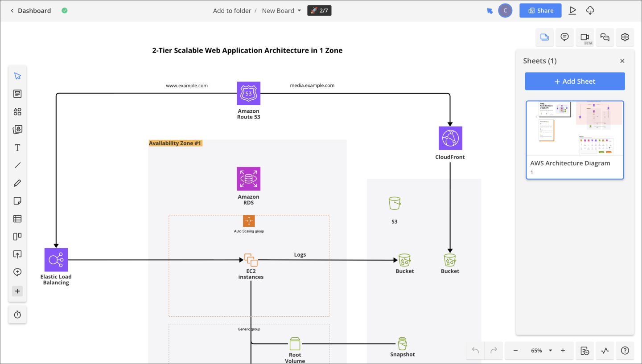Click the Share button
Image resolution: width=642 pixels, height=364 pixels.
[x=540, y=11]
